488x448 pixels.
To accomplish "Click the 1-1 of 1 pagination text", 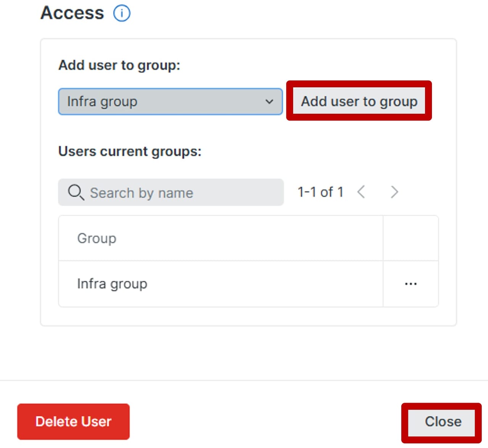I will [320, 192].
